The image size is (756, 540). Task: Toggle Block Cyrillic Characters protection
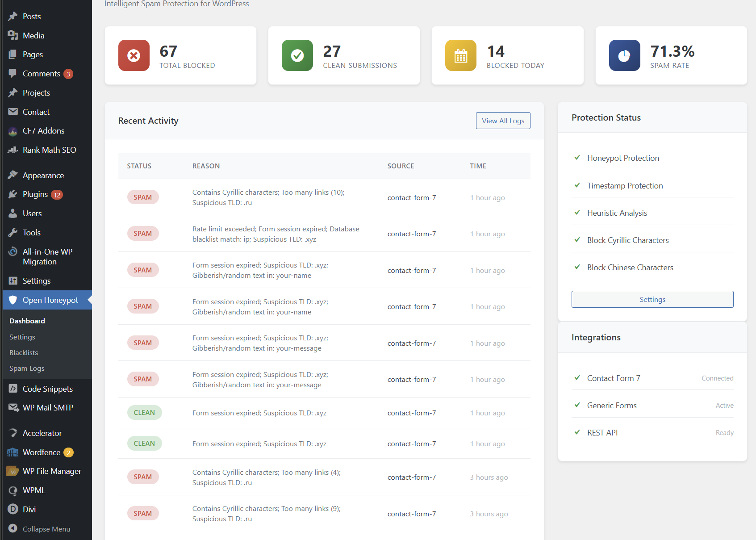(x=577, y=240)
